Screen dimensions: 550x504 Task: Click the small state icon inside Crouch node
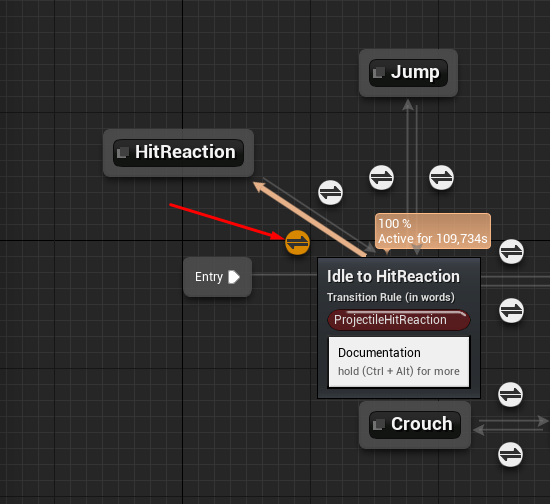379,425
